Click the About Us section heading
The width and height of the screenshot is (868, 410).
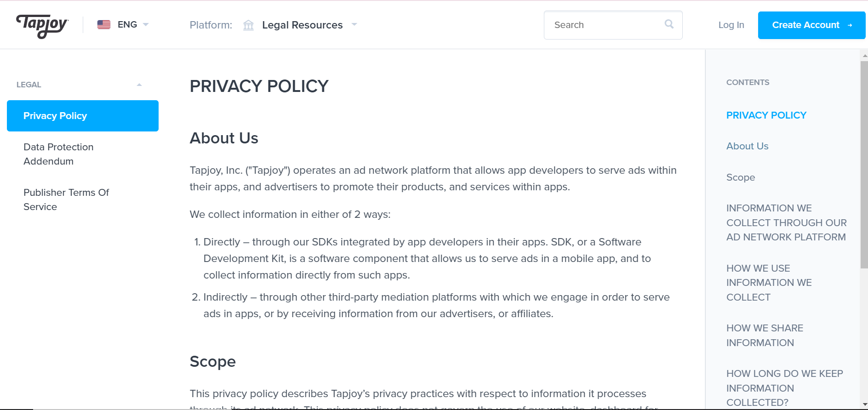click(224, 138)
